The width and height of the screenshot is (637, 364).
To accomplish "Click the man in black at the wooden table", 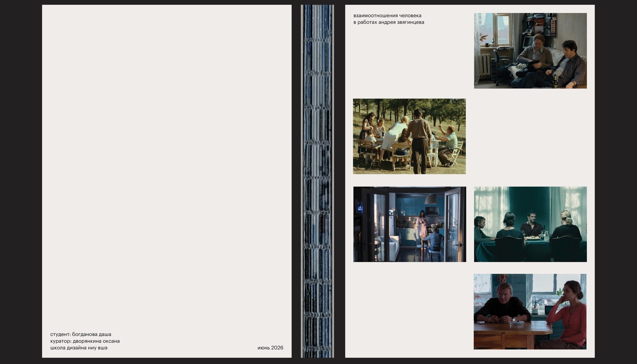I will click(503, 304).
